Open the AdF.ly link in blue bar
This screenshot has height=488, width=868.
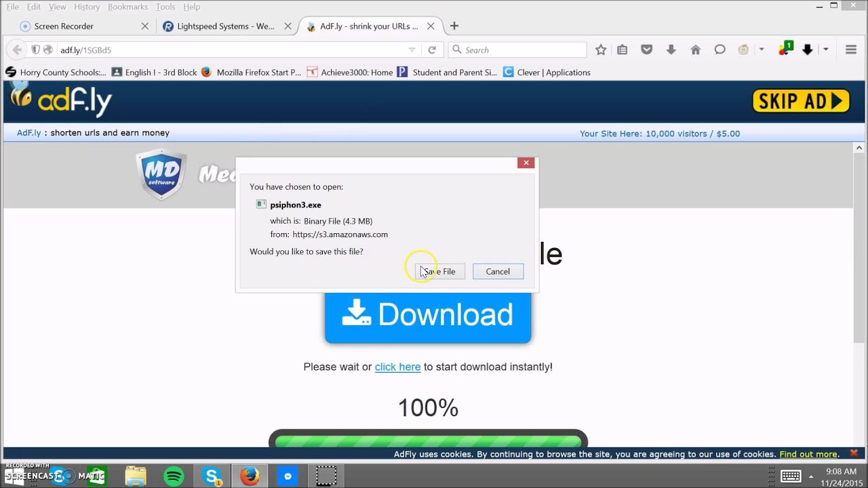coord(29,133)
